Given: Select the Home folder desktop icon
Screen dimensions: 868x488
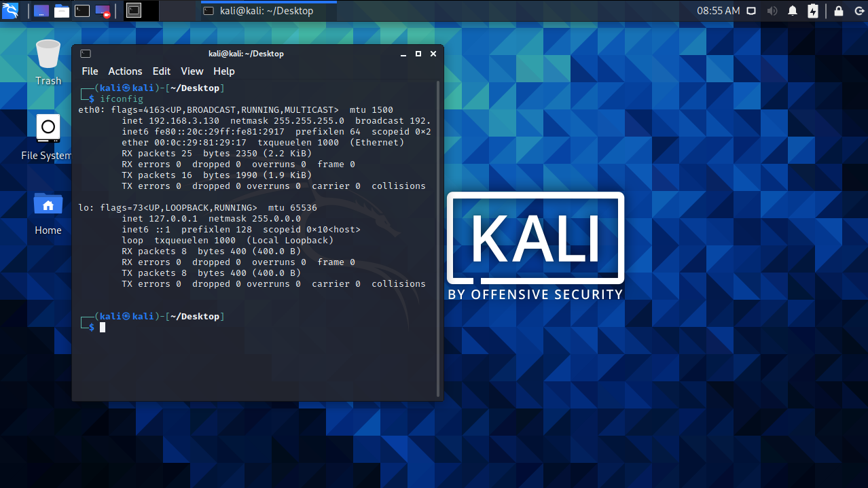Looking at the screenshot, I should pos(48,213).
